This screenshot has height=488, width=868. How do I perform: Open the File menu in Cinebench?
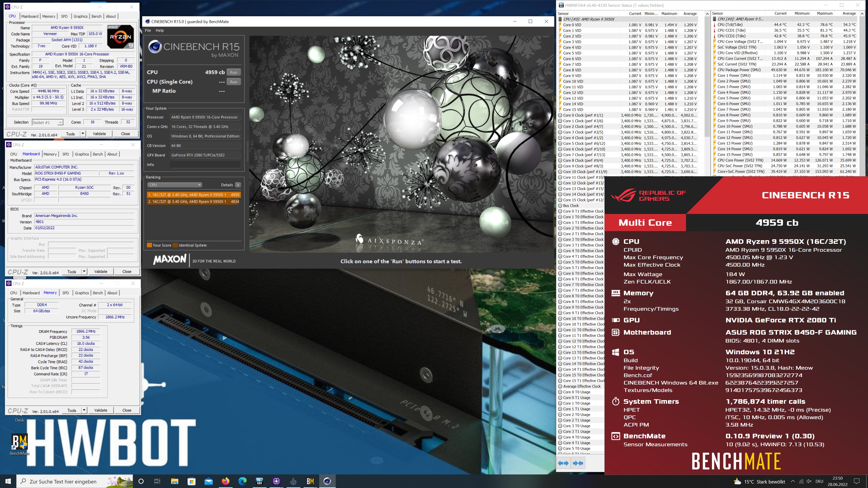(148, 30)
